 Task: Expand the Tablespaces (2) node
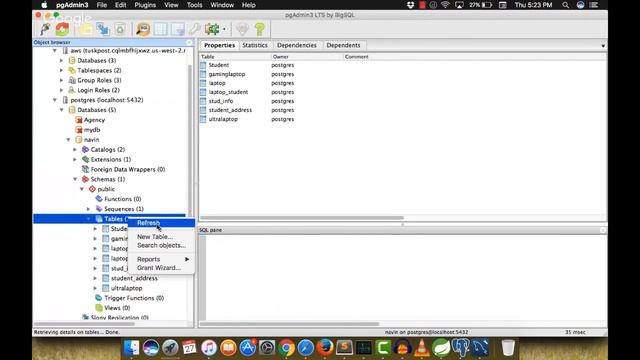coord(62,70)
